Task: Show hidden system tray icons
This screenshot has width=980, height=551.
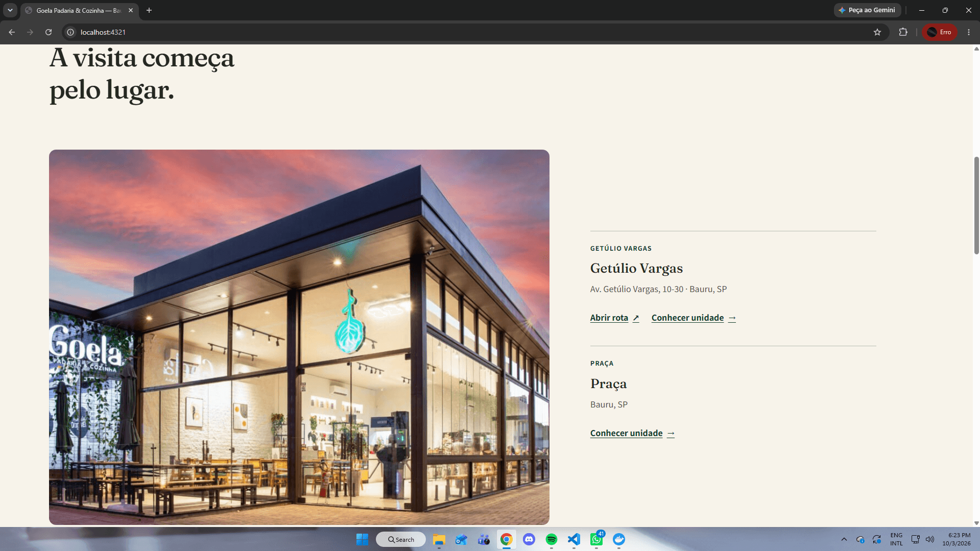Action: click(x=844, y=539)
